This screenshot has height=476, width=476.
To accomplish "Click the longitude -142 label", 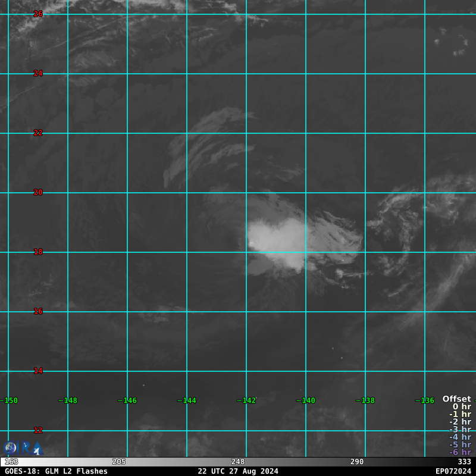I will click(x=248, y=400).
